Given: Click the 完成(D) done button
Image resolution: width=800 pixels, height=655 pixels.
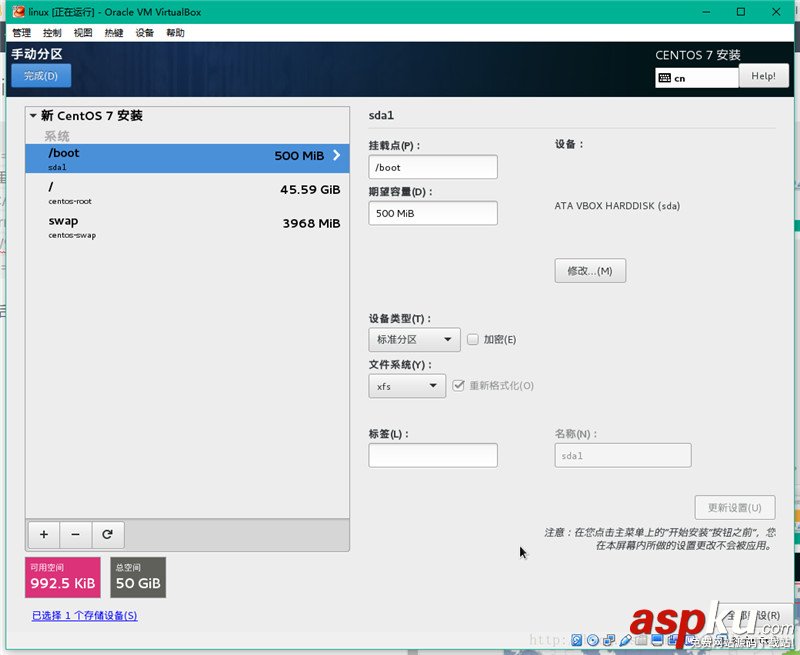Looking at the screenshot, I should click(41, 76).
